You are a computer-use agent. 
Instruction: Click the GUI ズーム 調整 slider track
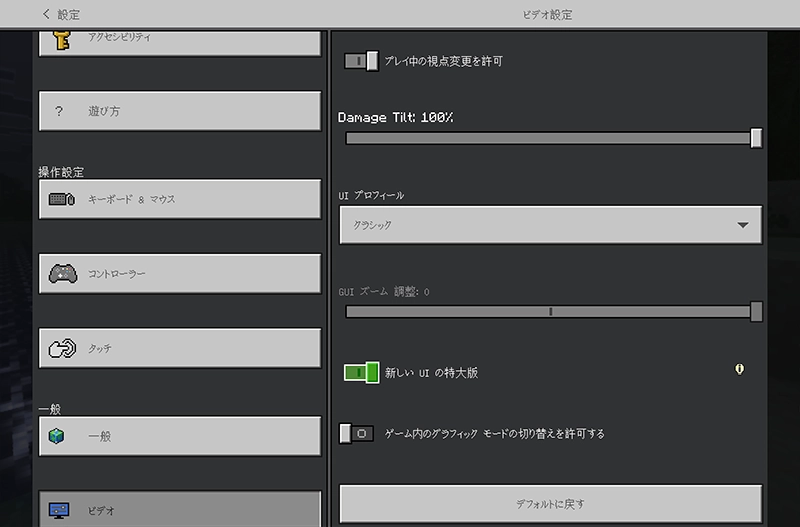pos(550,312)
